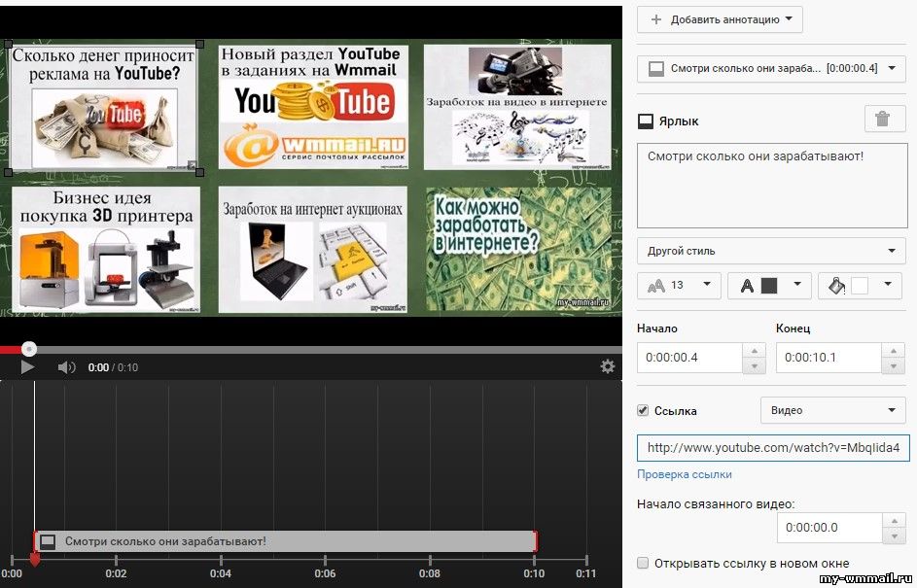Enable Открывать ссылку в новом окне checkbox
917x588 pixels.
click(x=643, y=563)
